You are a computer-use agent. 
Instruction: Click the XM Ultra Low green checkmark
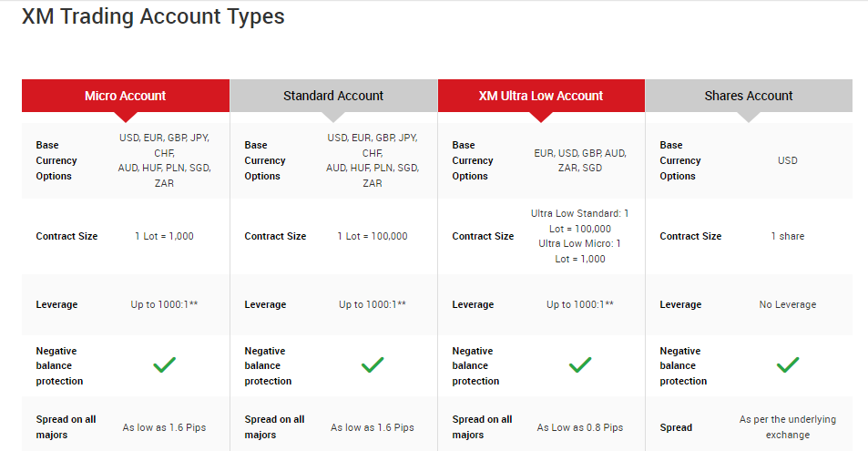580,365
